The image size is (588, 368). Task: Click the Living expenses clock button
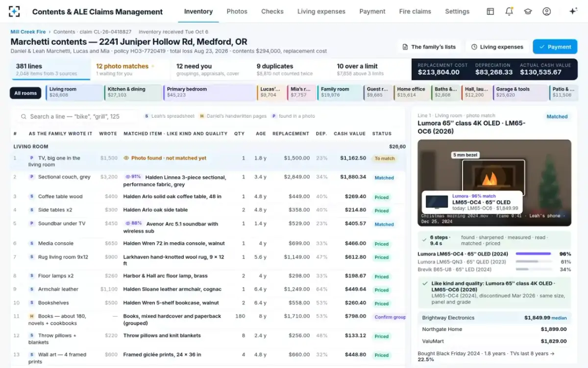[497, 47]
